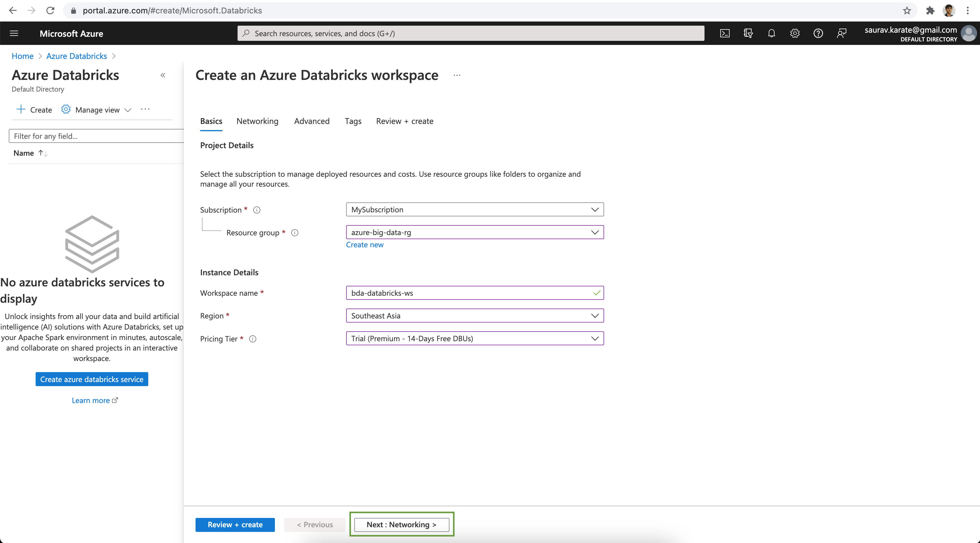Expand the Pricing Tier dropdown

click(594, 338)
